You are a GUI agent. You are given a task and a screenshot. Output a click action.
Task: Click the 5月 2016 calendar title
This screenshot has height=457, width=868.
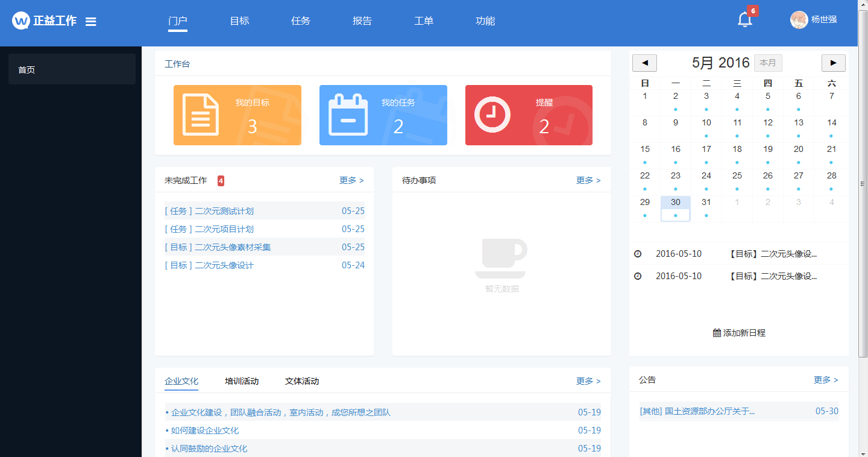coord(721,63)
